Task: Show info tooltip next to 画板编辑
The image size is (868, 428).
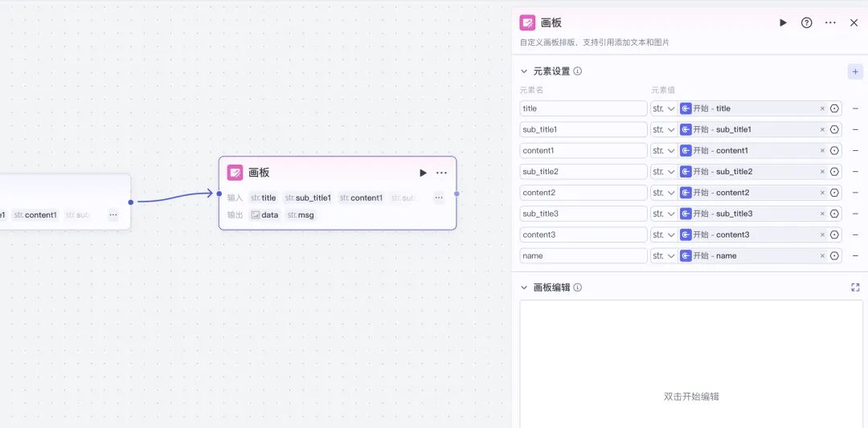Action: click(x=577, y=287)
